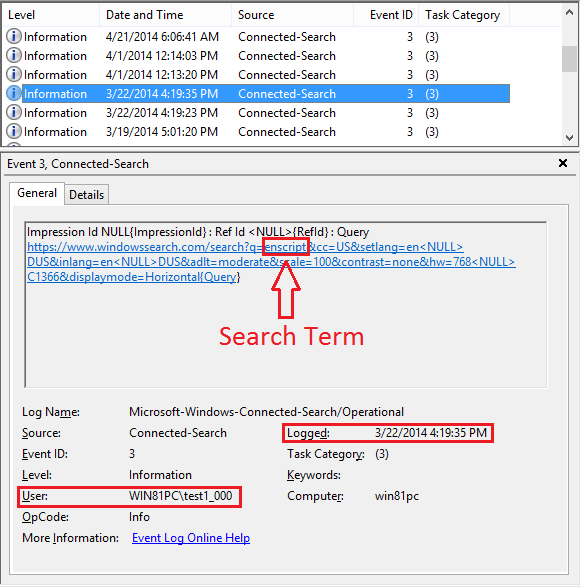Click the Event 3, Connected-Search pane title

78,164
